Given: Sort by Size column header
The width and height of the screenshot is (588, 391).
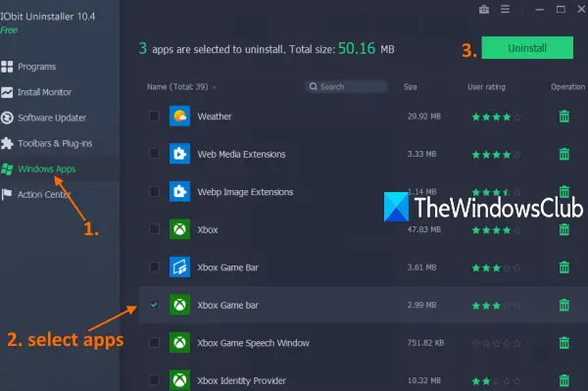Looking at the screenshot, I should click(410, 87).
